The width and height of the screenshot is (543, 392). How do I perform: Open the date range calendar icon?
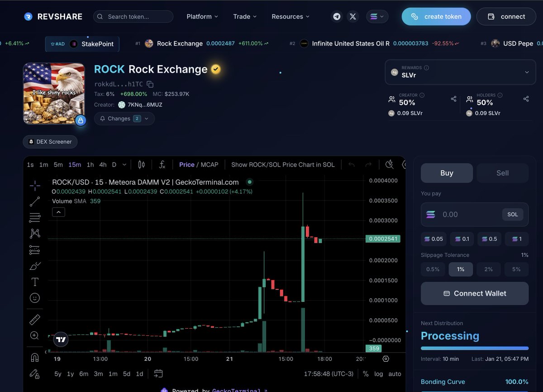pyautogui.click(x=158, y=373)
